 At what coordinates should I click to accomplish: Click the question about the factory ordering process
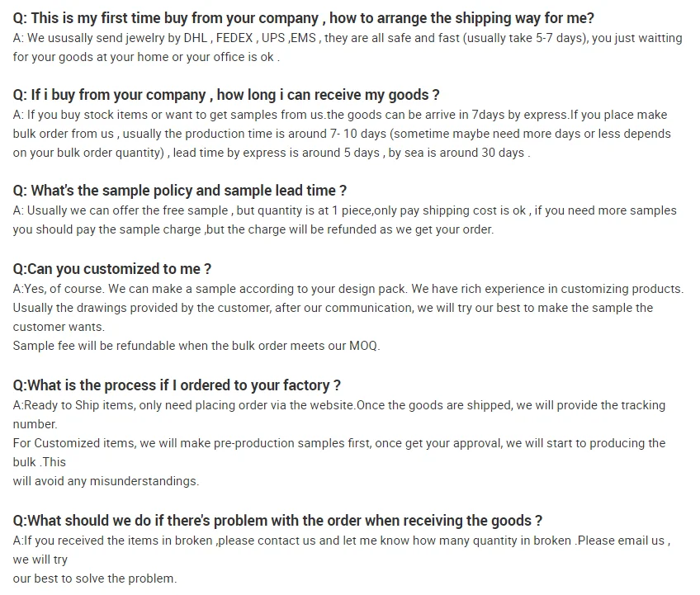point(177,385)
